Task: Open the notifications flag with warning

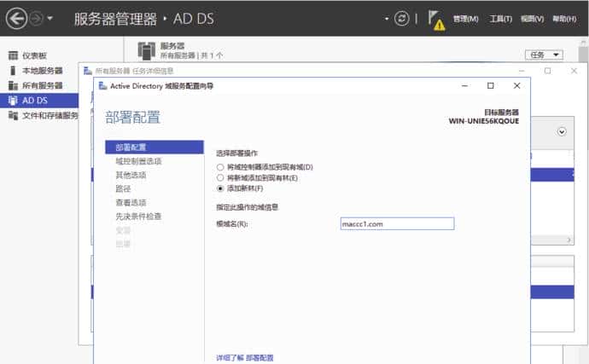Action: pos(436,20)
